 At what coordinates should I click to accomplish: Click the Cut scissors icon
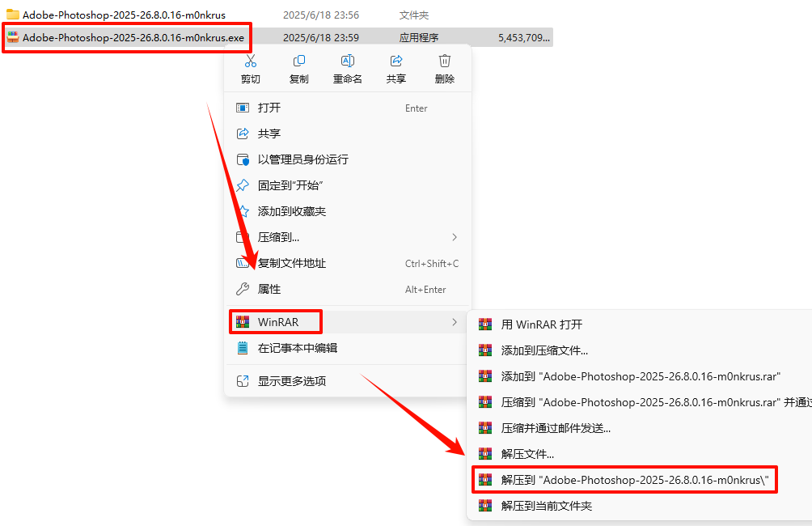pos(251,62)
